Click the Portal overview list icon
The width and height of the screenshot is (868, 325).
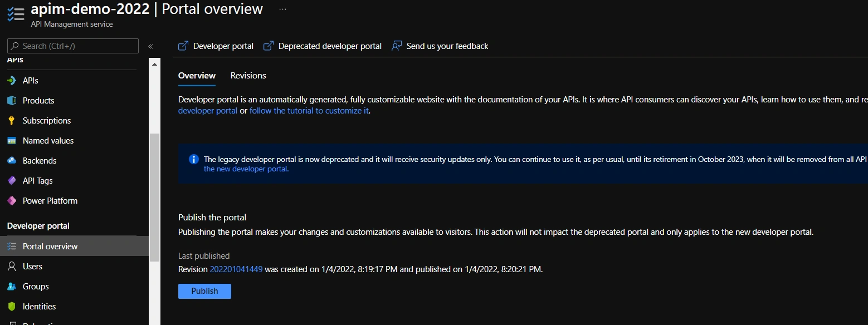pyautogui.click(x=12, y=247)
